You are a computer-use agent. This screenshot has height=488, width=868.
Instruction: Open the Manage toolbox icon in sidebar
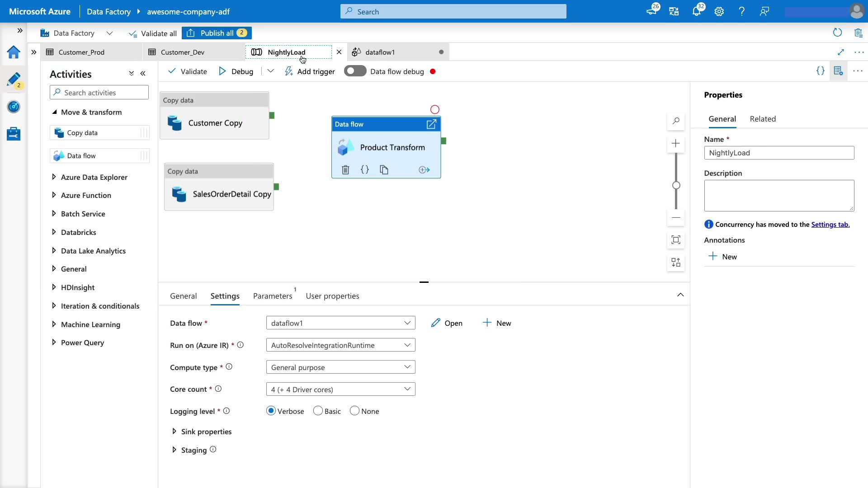pyautogui.click(x=14, y=134)
